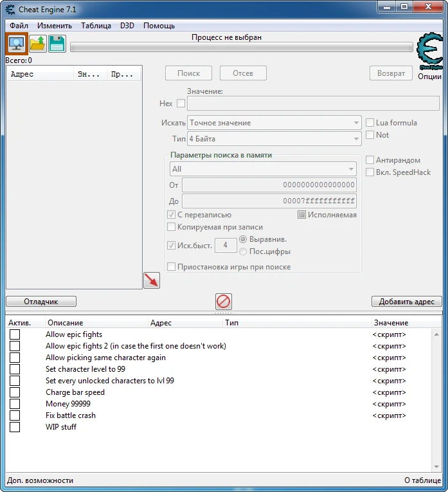Open the All memory region dropdown
This screenshot has height=492, width=448.
[x=263, y=169]
